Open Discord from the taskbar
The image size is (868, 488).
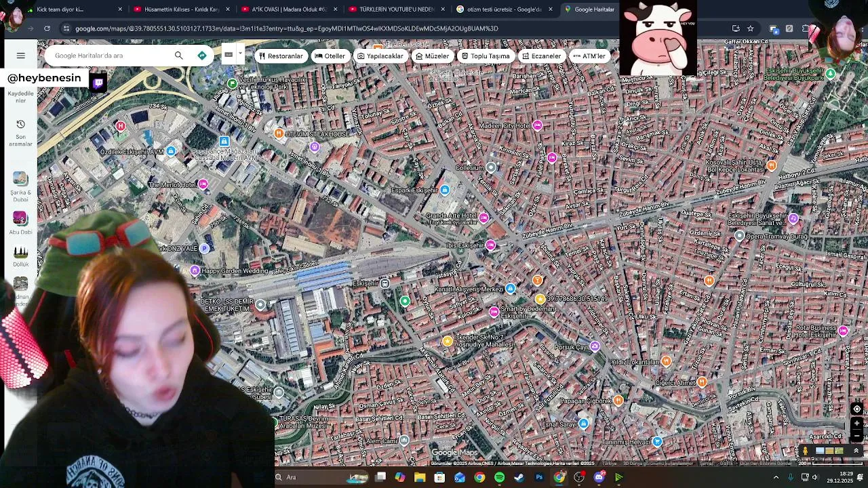(x=599, y=477)
